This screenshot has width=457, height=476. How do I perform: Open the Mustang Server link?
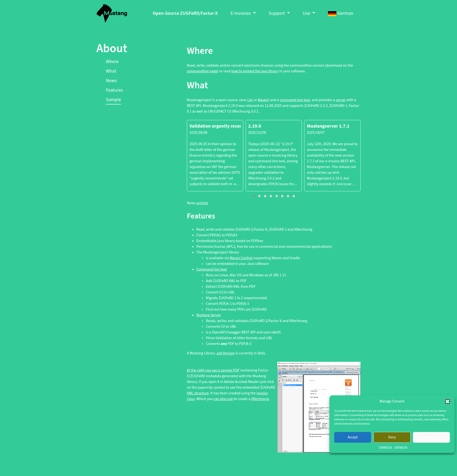pos(209,315)
